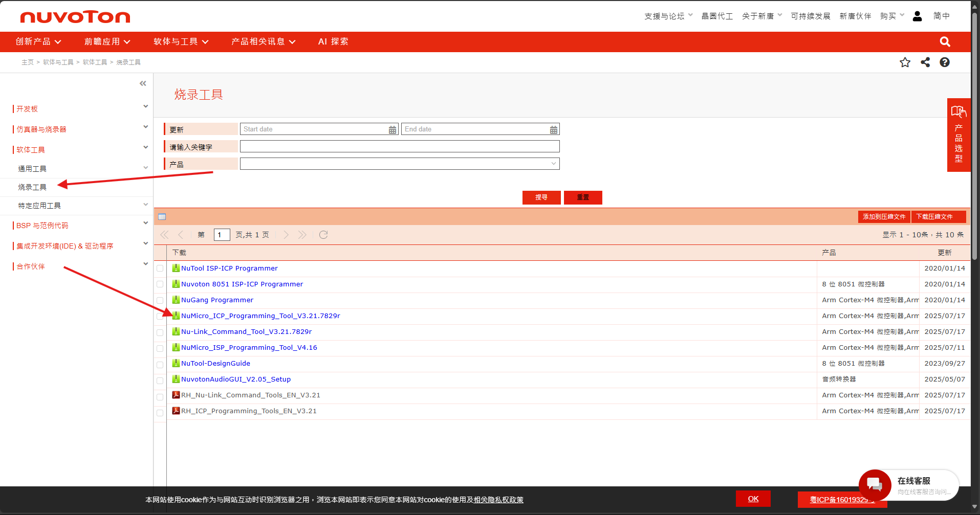Screen dimensions: 980x515
Task: Click the keyword 请输入关键字 text field
Action: [x=400, y=146]
